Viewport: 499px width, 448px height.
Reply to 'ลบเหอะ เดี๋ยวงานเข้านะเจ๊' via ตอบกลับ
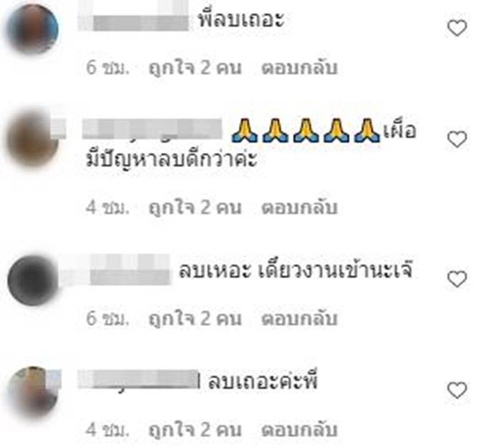(299, 318)
